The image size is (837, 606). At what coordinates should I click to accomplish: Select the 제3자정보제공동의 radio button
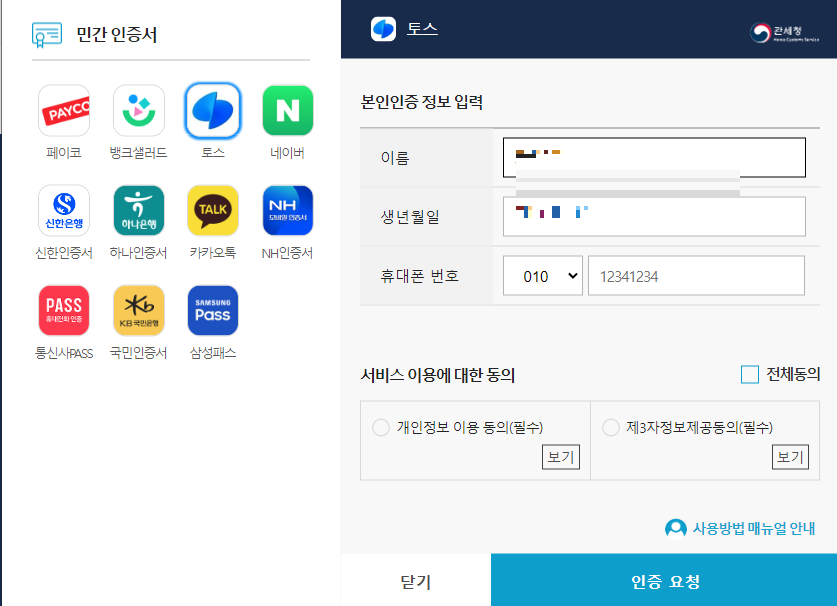[x=611, y=427]
